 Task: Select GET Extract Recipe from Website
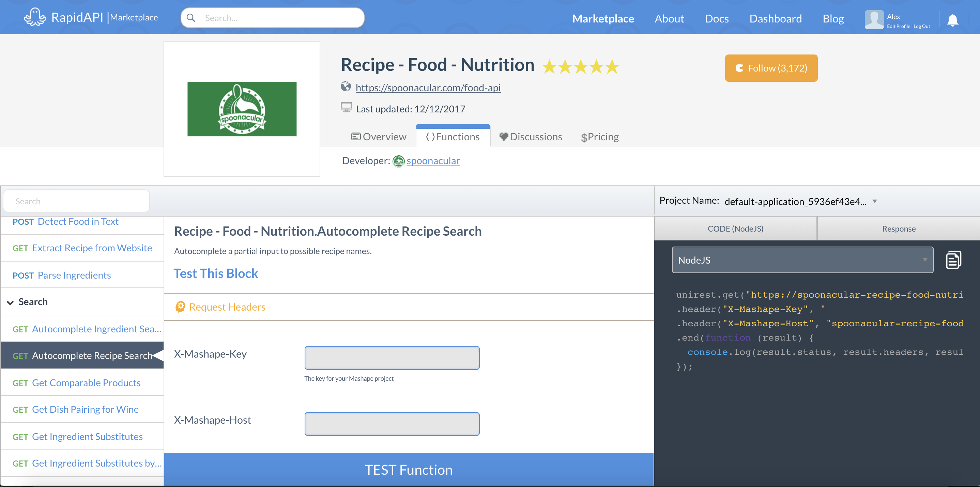point(82,248)
